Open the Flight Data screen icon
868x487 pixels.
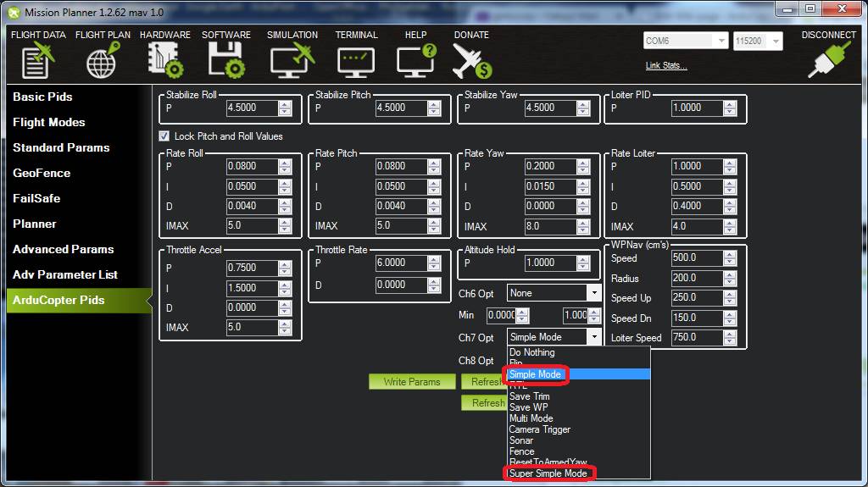[x=37, y=61]
